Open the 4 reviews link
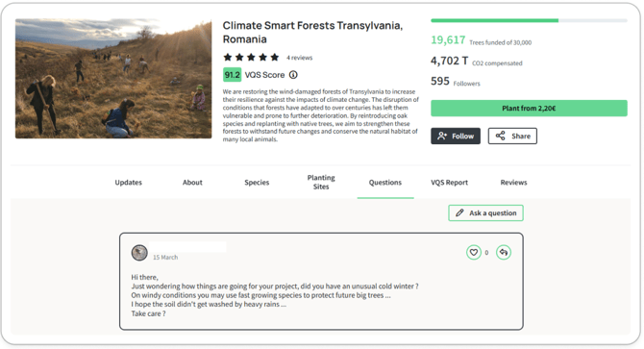Image resolution: width=644 pixels, height=349 pixels. pos(299,58)
